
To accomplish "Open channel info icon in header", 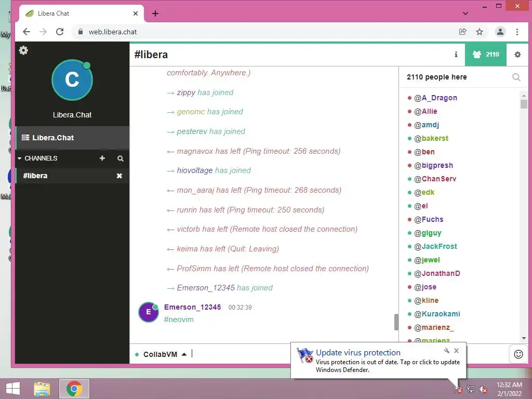I will pyautogui.click(x=456, y=54).
